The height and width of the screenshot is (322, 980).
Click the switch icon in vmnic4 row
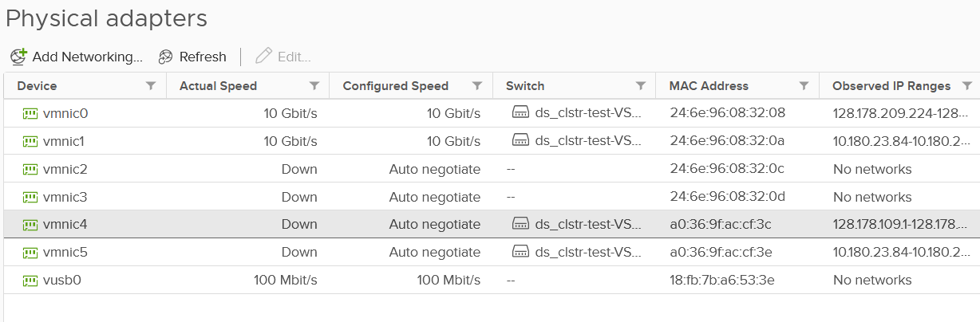pos(520,224)
